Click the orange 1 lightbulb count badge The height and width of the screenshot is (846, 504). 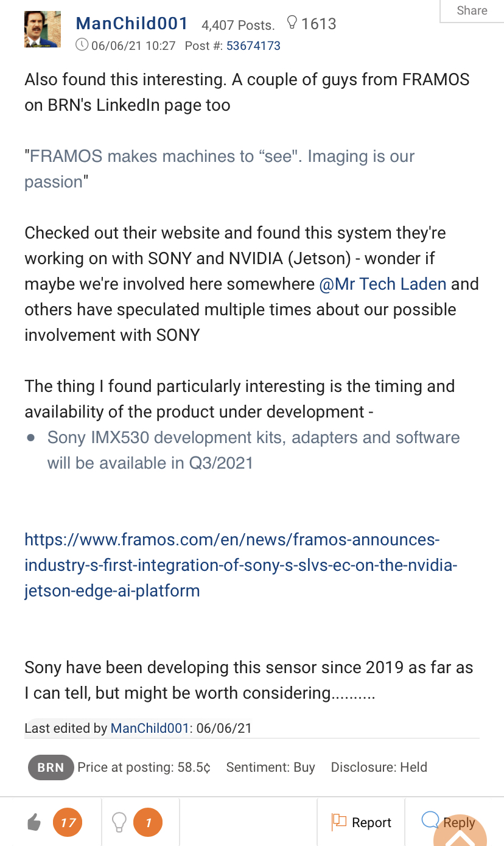[x=149, y=823]
